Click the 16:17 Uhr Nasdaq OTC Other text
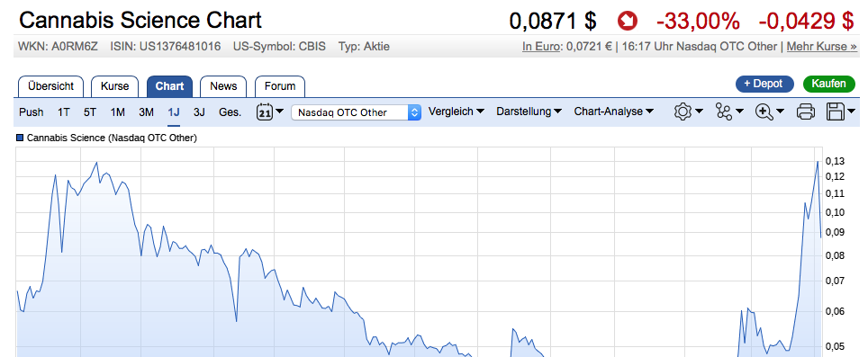 700,47
